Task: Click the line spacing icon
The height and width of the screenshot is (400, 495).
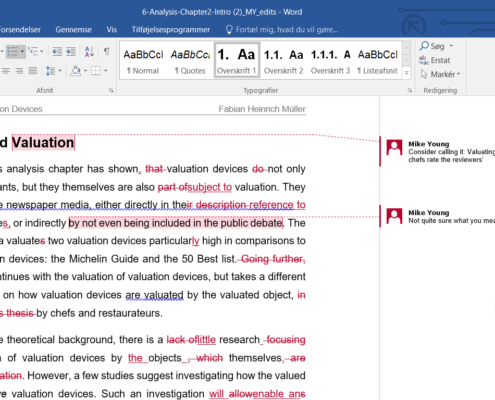Action: point(51,71)
